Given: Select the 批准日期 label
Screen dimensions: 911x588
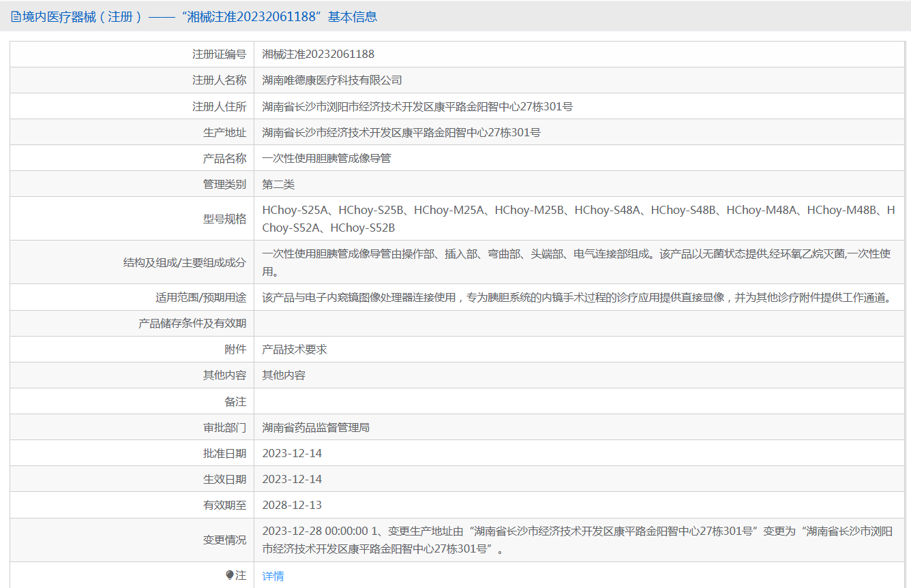Looking at the screenshot, I should point(225,454).
